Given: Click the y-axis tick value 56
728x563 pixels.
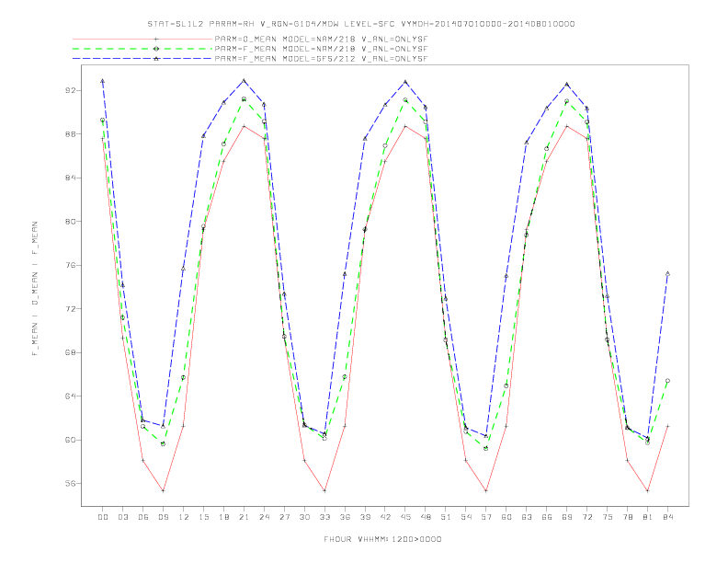Looking at the screenshot, I should point(70,484).
